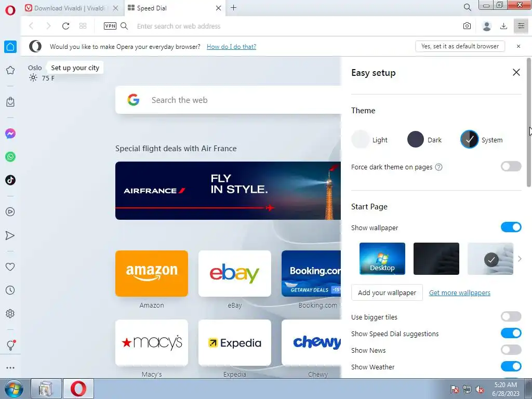Toggle the Easy setup toolbar icon
Image resolution: width=532 pixels, height=399 pixels.
pos(521,26)
